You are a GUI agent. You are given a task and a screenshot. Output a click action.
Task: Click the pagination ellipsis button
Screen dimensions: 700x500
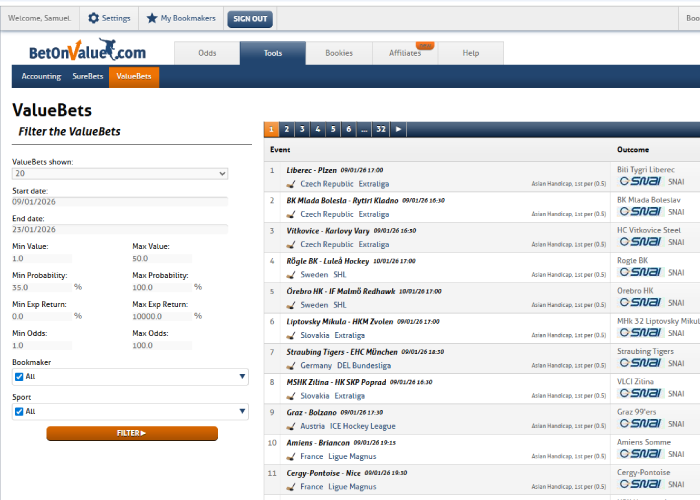(x=364, y=129)
